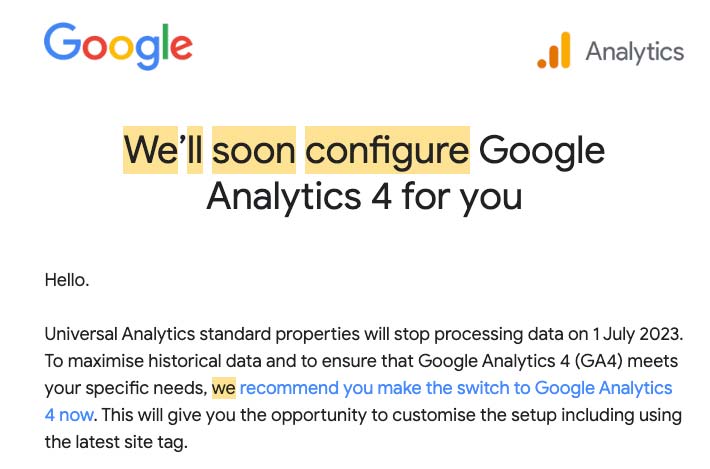Click the '1 July 2023' date in the paragraph

click(x=636, y=334)
